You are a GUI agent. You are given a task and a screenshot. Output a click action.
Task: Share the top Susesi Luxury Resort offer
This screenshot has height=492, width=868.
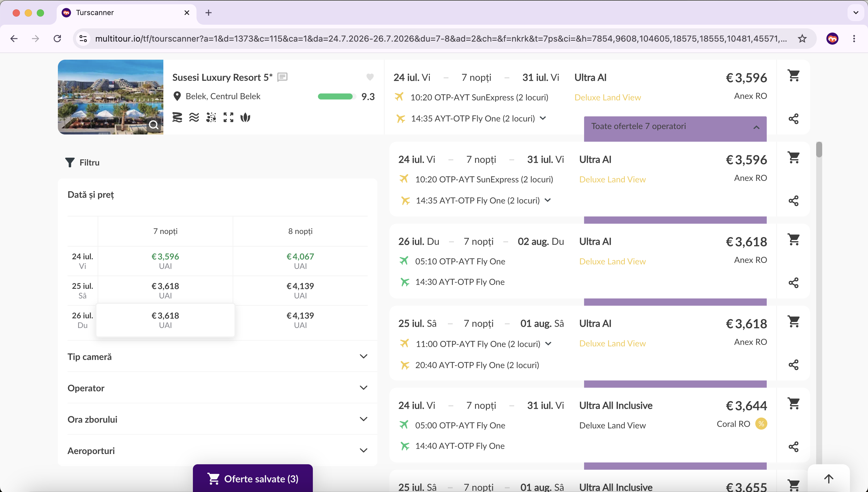(793, 118)
